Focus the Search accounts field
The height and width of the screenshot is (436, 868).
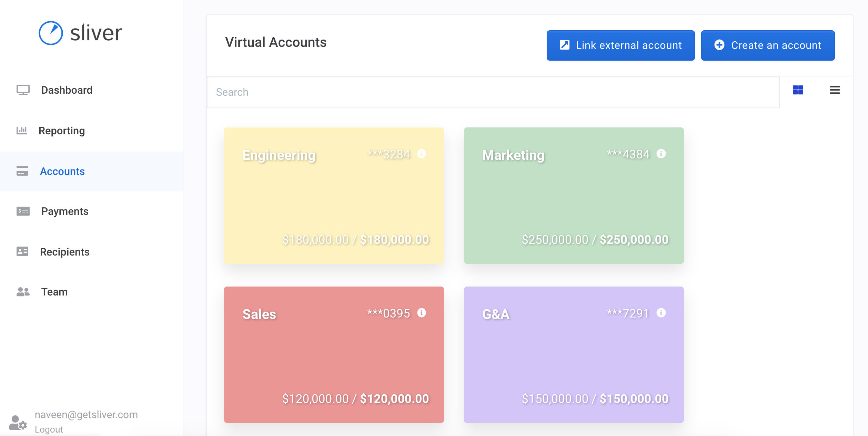pos(493,92)
